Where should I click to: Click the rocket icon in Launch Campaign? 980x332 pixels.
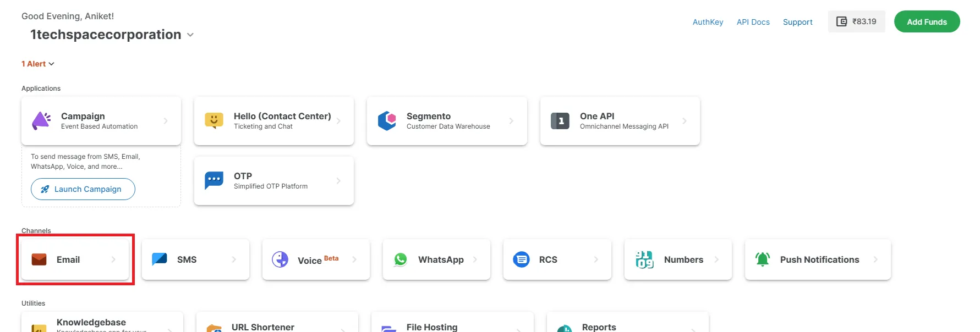[x=45, y=189]
